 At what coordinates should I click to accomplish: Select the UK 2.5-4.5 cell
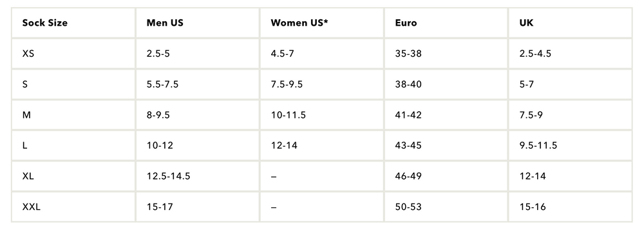point(571,53)
